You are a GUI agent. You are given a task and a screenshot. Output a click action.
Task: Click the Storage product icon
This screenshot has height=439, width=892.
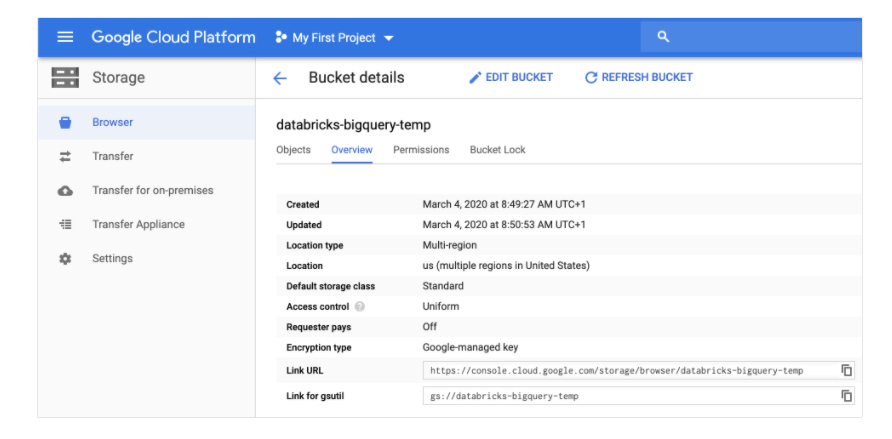65,78
